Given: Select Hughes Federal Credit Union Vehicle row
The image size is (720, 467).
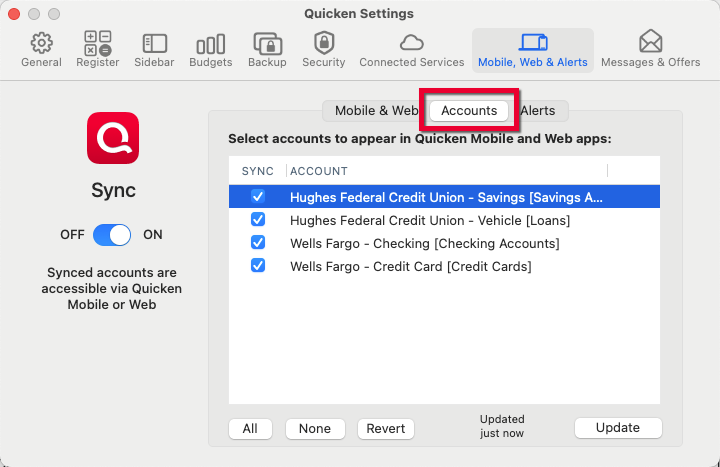Looking at the screenshot, I should pyautogui.click(x=444, y=220).
